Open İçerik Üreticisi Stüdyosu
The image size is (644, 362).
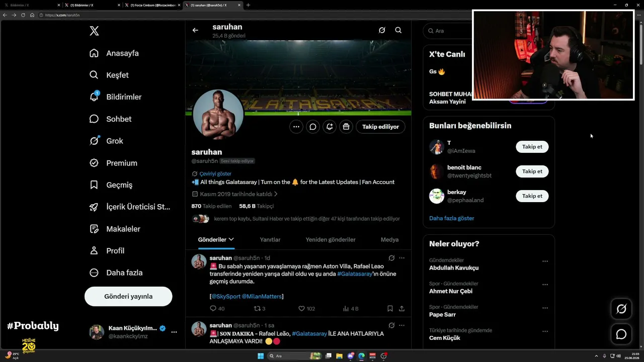pyautogui.click(x=130, y=207)
